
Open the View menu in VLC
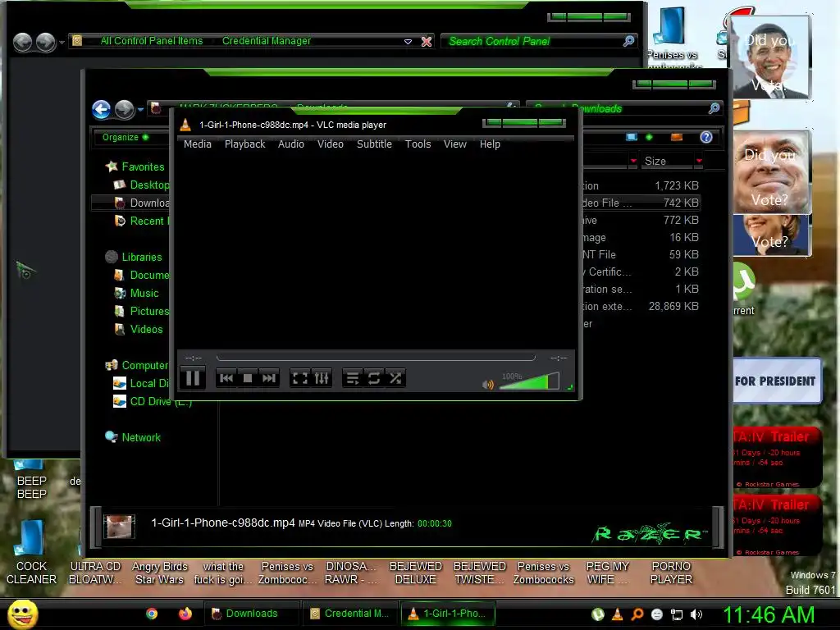pos(454,144)
